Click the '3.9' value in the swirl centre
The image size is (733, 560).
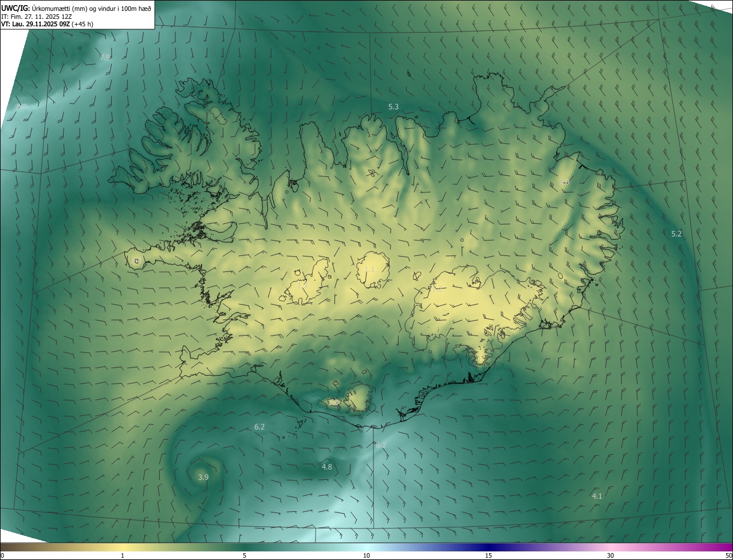[203, 477]
